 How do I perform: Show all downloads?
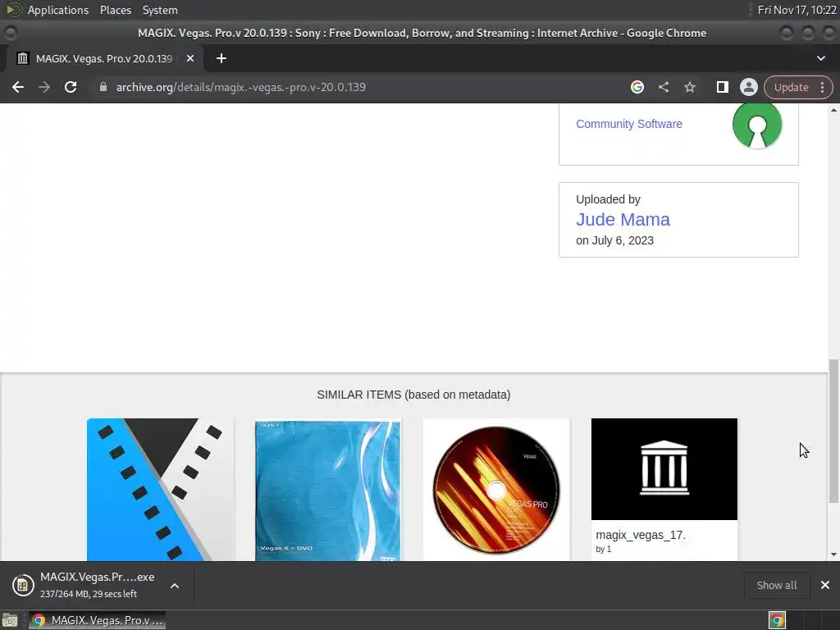[x=776, y=585]
